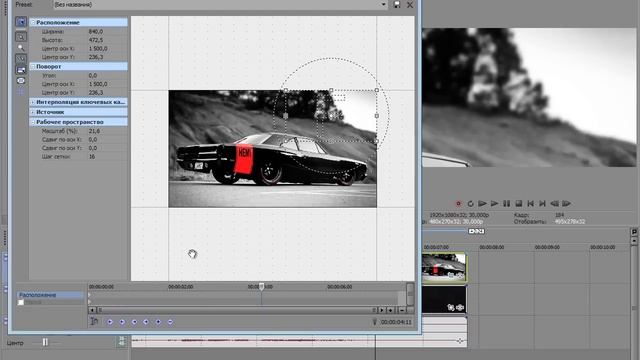The height and width of the screenshot is (360, 640).
Task: Jump to the first keyframe
Action: (110, 322)
